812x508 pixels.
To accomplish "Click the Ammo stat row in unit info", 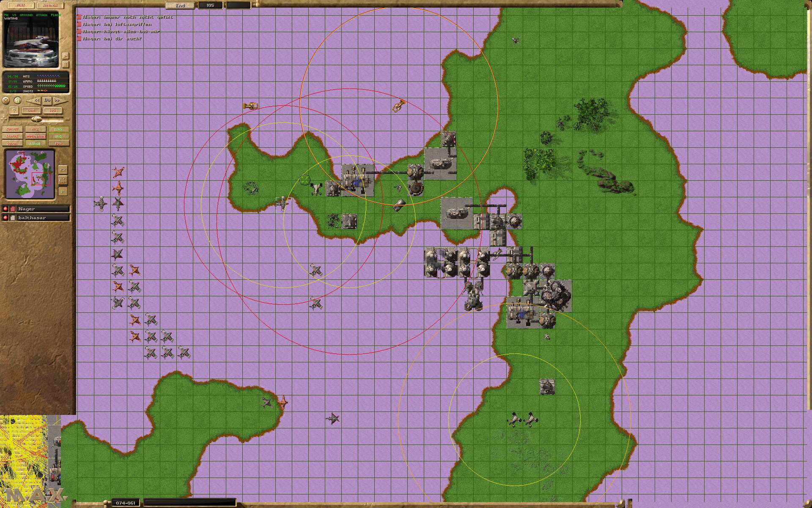I will pos(36,81).
